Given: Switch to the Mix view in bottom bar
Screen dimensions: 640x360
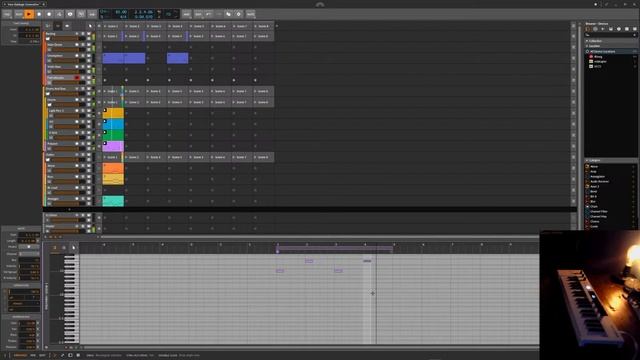Looking at the screenshot, I should (x=33, y=356).
